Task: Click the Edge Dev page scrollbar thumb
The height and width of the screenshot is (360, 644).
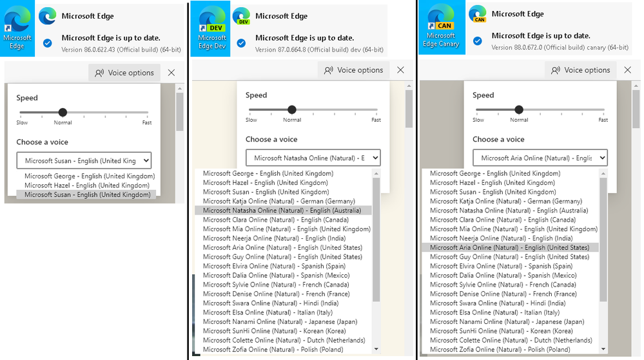Action: 409,109
